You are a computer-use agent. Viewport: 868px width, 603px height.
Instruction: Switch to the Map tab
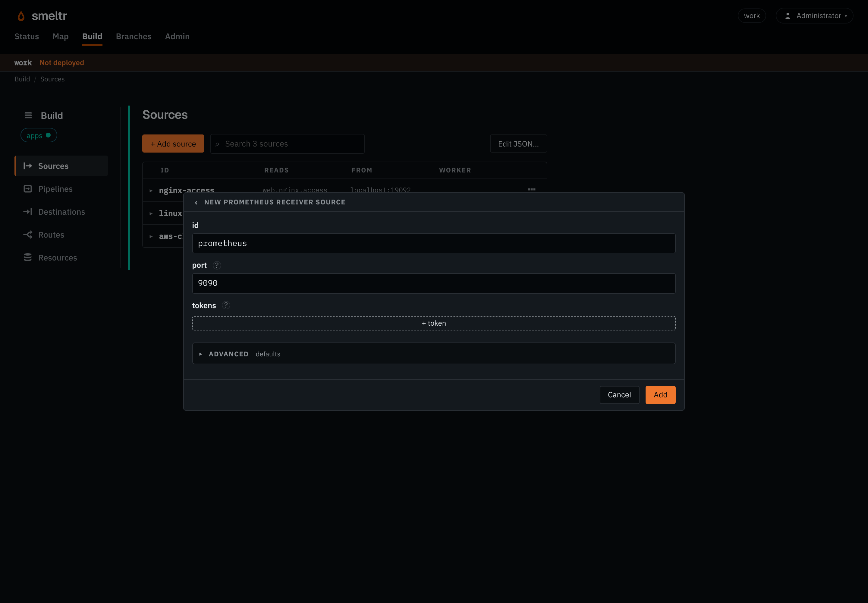[x=61, y=36]
